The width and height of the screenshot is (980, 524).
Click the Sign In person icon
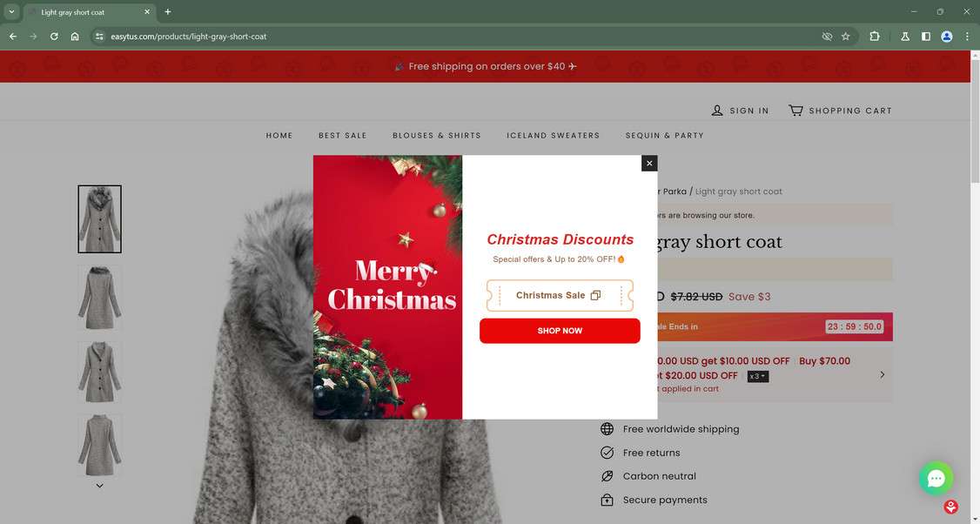click(717, 110)
